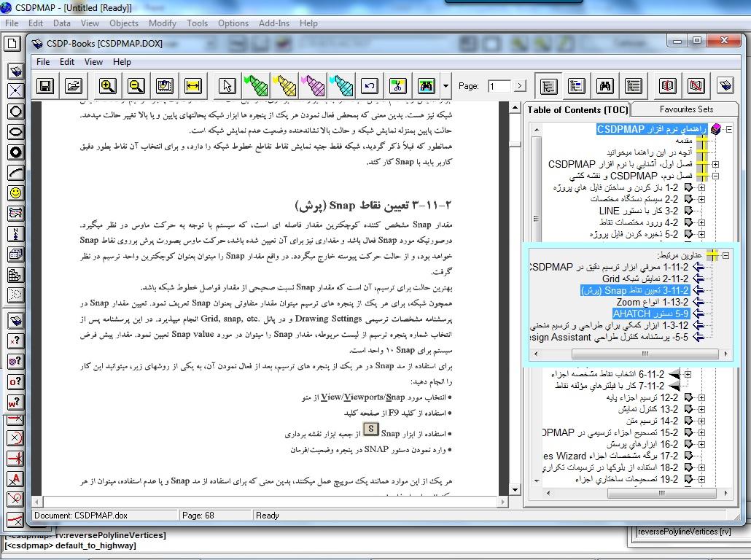Go to the page using the arrow button
This screenshot has height=560, width=751.
(x=520, y=86)
